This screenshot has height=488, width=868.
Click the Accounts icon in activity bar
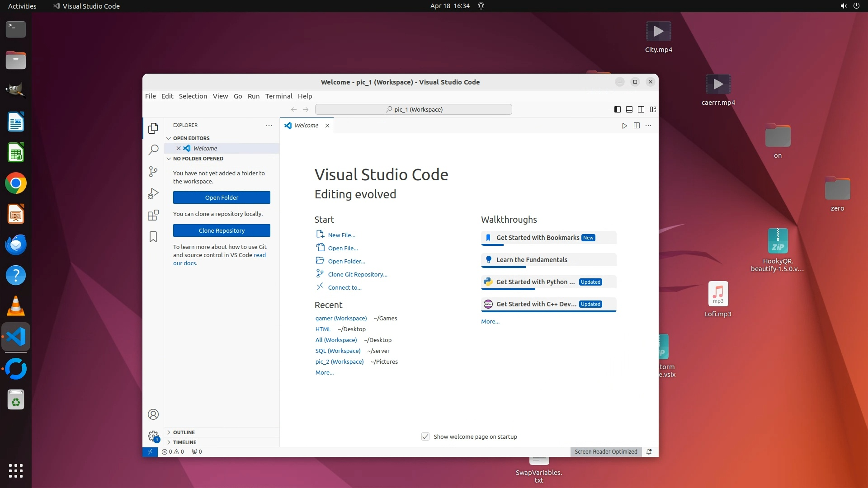pos(153,414)
